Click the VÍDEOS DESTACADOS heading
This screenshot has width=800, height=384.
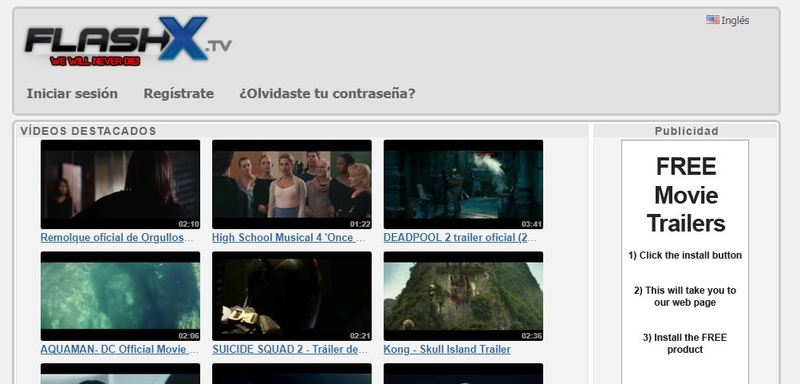(x=88, y=131)
